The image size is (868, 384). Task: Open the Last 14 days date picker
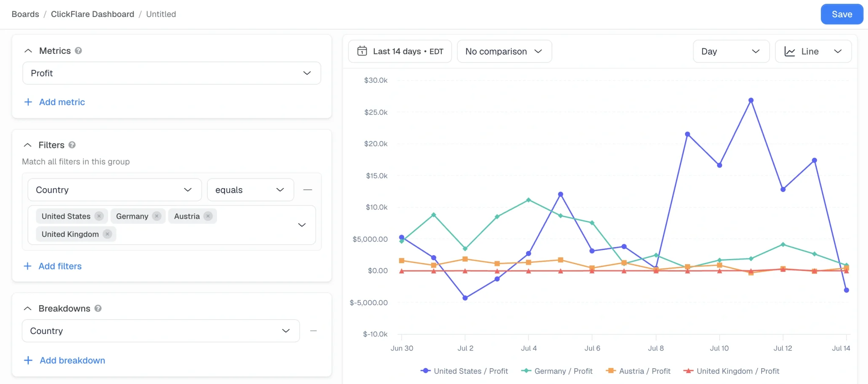click(x=400, y=51)
